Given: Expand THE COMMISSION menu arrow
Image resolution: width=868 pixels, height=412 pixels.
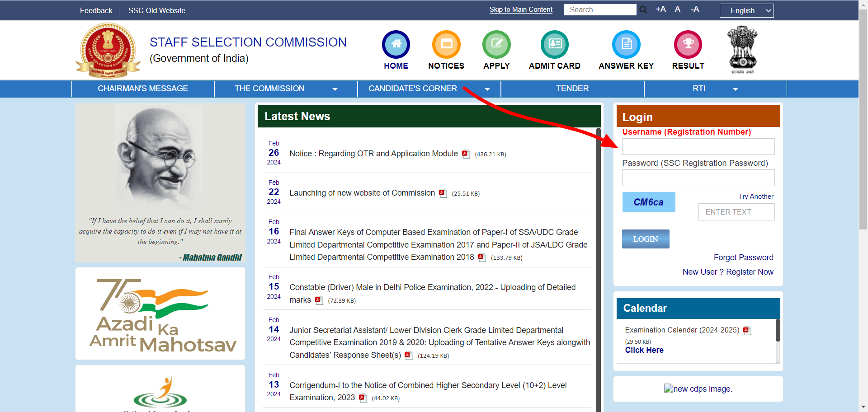Looking at the screenshot, I should (x=335, y=89).
